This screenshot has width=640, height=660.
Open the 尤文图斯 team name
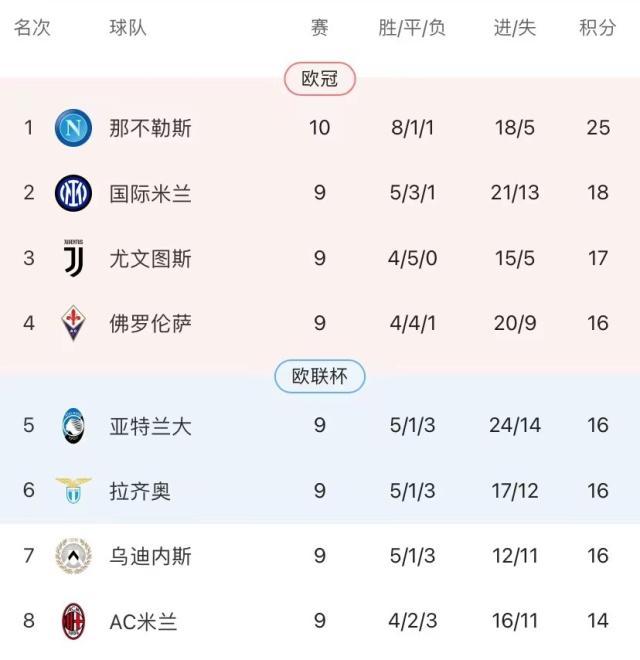coord(151,259)
